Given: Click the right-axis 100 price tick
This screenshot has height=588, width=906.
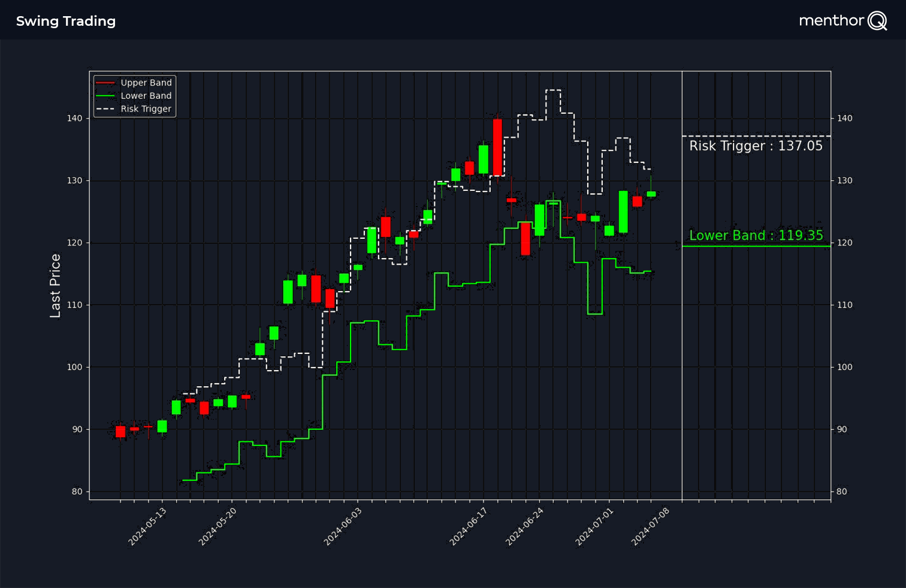Looking at the screenshot, I should pos(845,367).
